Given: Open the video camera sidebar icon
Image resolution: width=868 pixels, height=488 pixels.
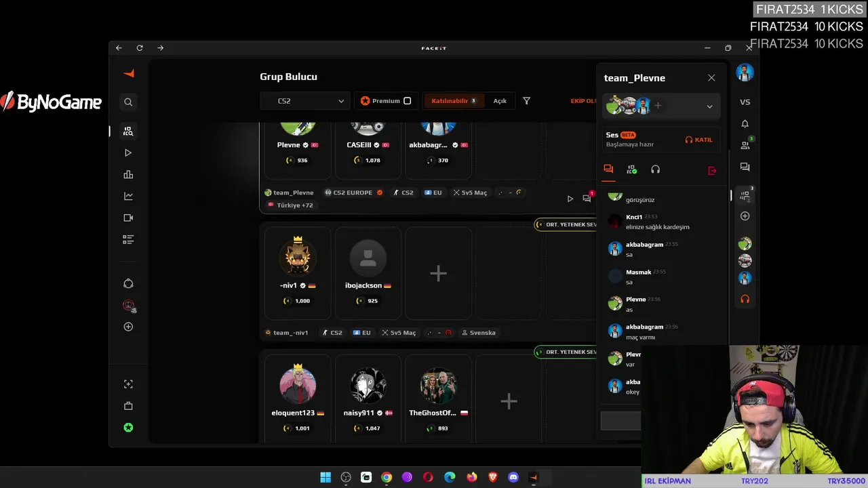Looking at the screenshot, I should (128, 218).
